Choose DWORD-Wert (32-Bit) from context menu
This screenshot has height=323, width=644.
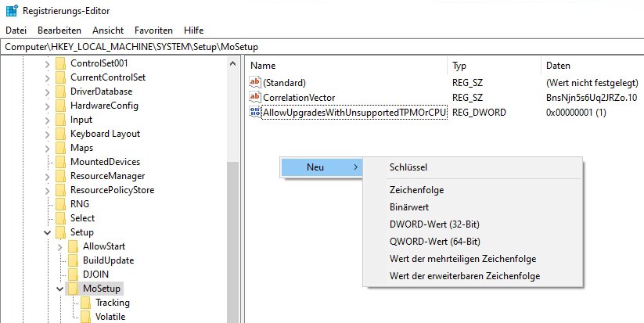(434, 224)
